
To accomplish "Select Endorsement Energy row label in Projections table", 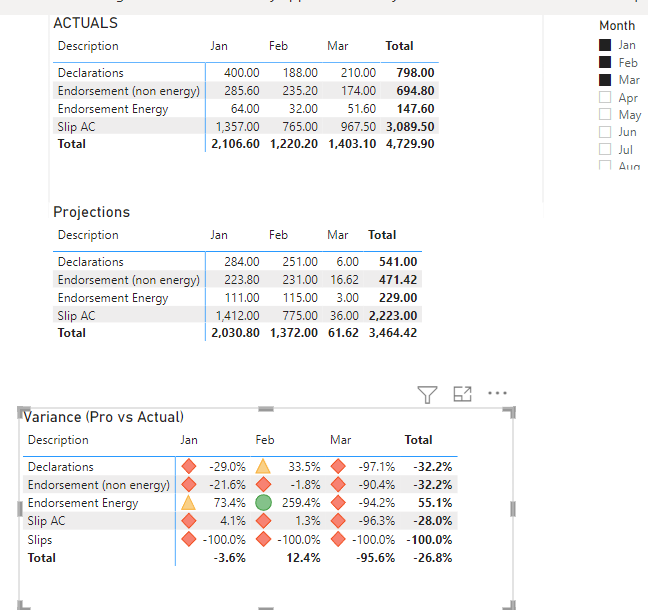I will 113,298.
